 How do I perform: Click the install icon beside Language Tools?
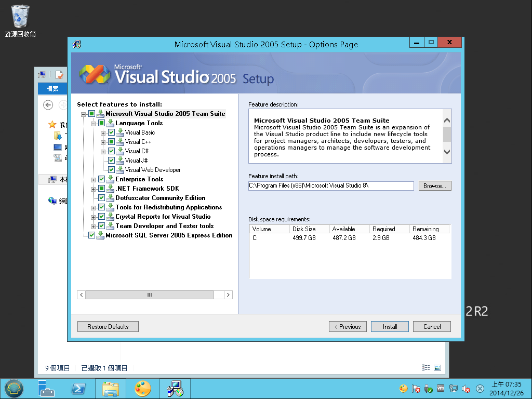point(110,123)
